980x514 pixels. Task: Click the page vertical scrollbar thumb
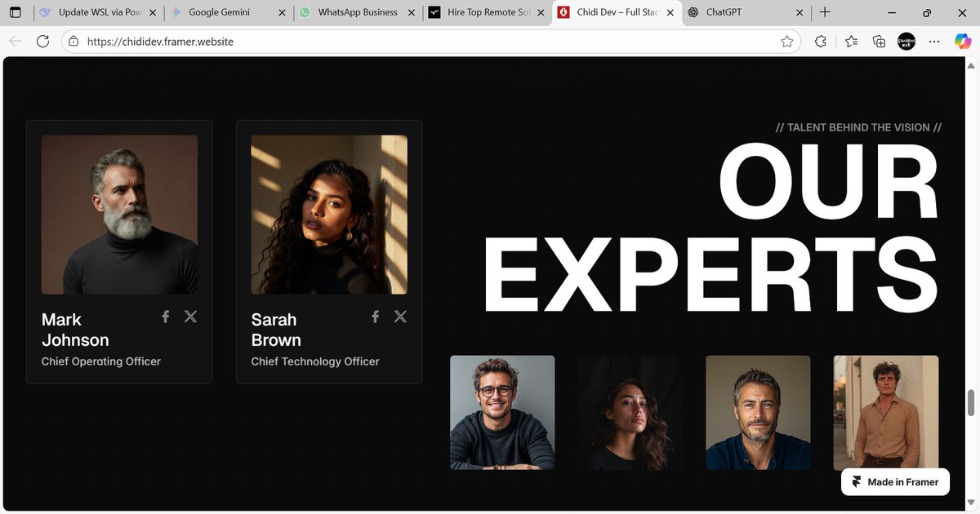[971, 403]
